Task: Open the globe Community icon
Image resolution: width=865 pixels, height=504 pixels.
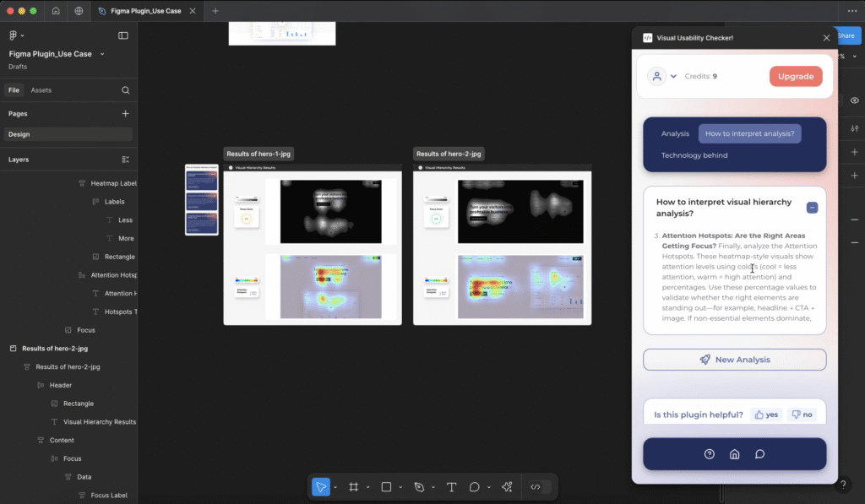Action: pos(79,10)
